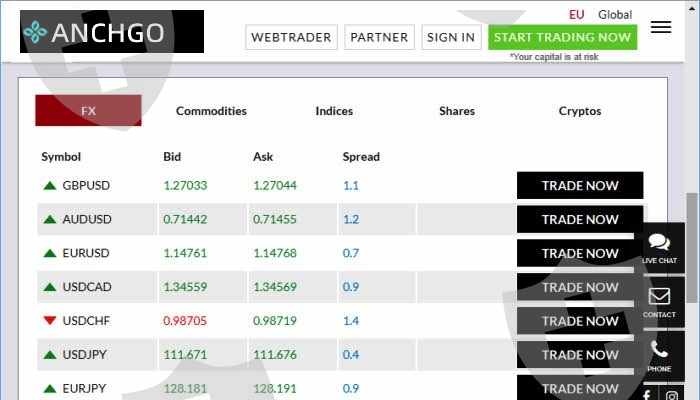Select the Cryptos tab
This screenshot has width=700, height=400.
pyautogui.click(x=580, y=111)
